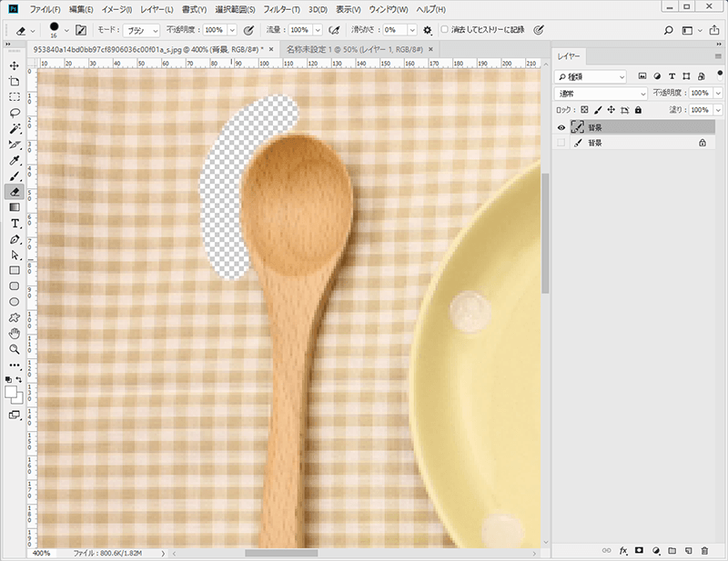Select the Lasso tool

pyautogui.click(x=15, y=113)
